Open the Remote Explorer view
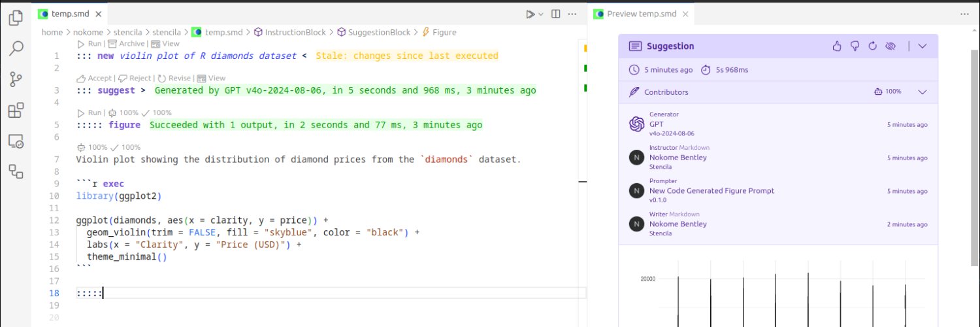980x327 pixels. [x=16, y=141]
